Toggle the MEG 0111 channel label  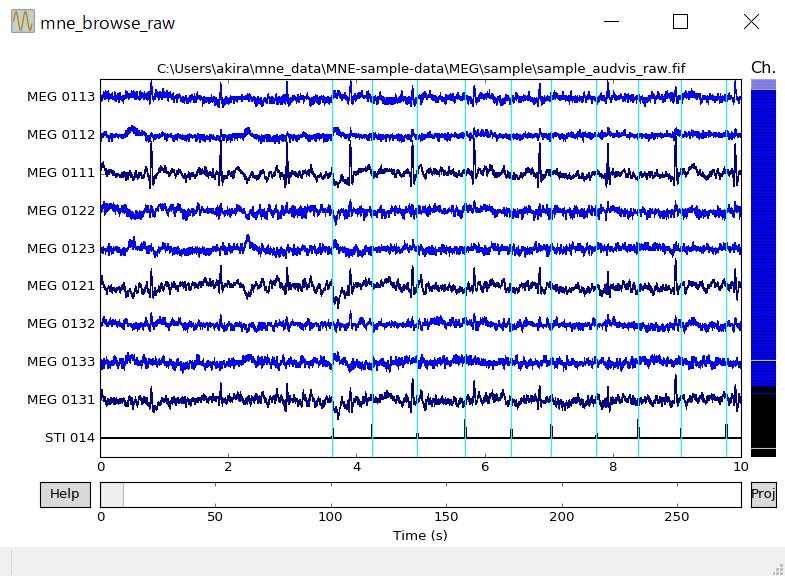coord(61,173)
